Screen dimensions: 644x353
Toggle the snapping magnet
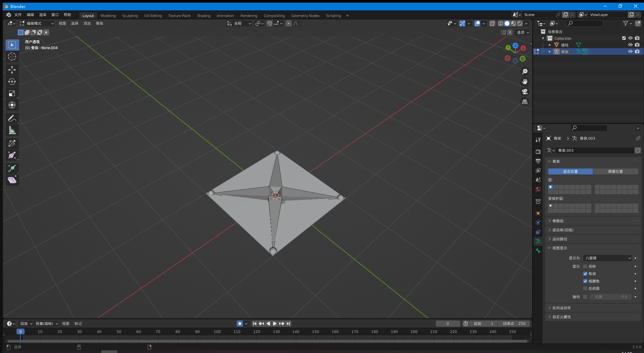[x=270, y=23]
